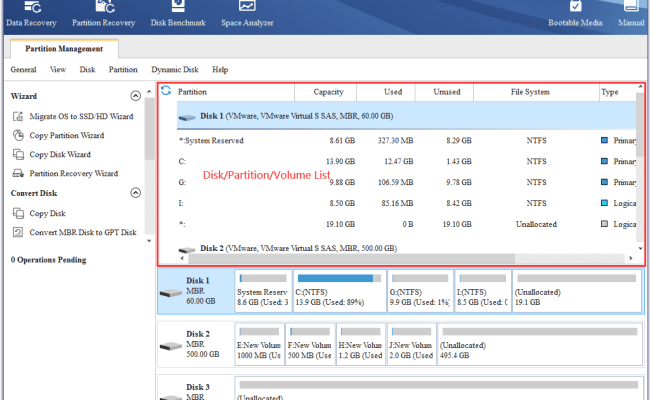Choose Copy Disk under Convert Disk
Viewport: 650px width, 400px height.
point(47,213)
